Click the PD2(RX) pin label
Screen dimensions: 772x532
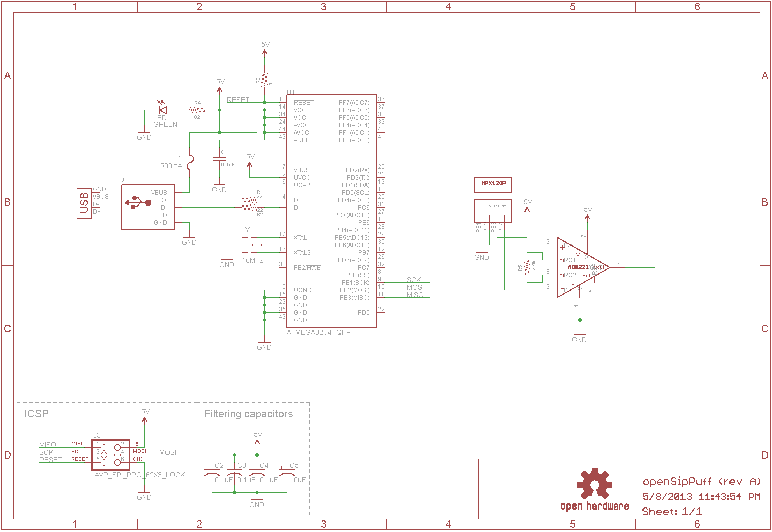[x=358, y=170]
